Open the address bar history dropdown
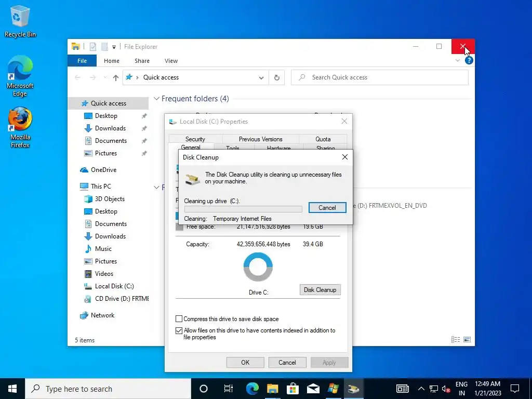This screenshot has height=399, width=532. click(x=261, y=78)
